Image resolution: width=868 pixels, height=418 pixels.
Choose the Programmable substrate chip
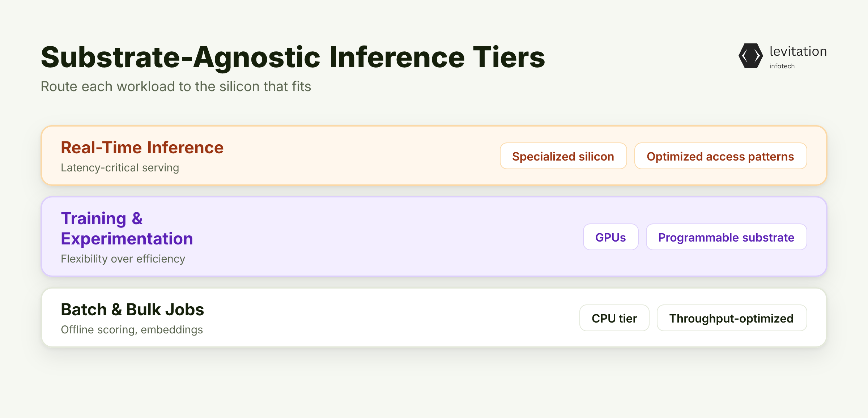click(726, 237)
